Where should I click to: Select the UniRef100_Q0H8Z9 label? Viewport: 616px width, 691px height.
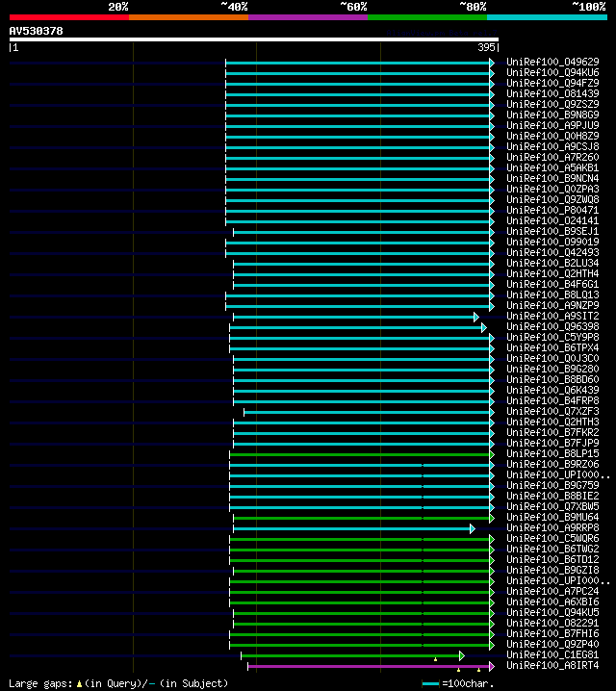pos(552,136)
